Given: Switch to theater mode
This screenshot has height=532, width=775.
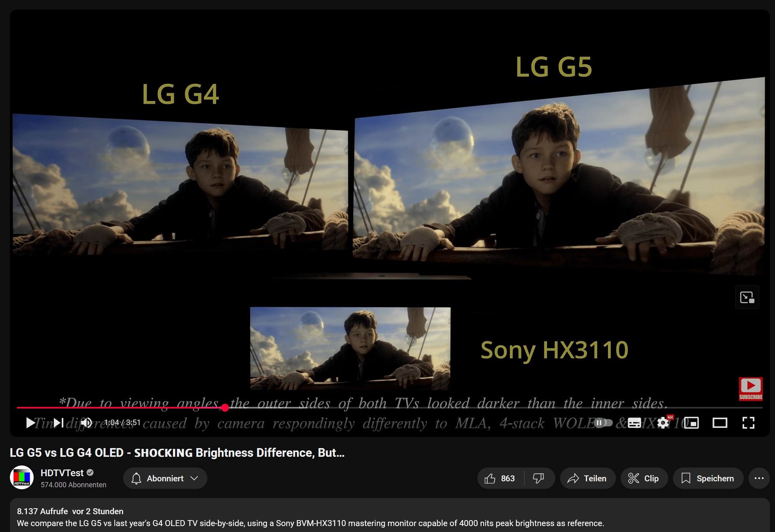Looking at the screenshot, I should pos(720,423).
